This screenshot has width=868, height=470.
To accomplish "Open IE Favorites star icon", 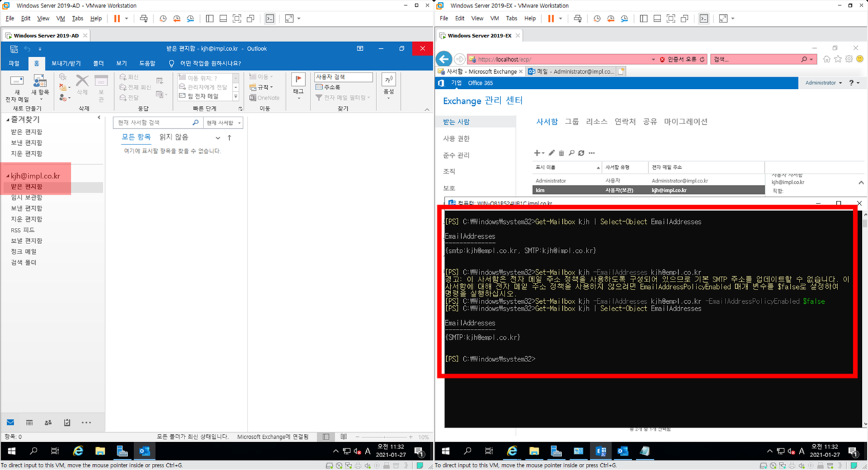I will (x=838, y=59).
